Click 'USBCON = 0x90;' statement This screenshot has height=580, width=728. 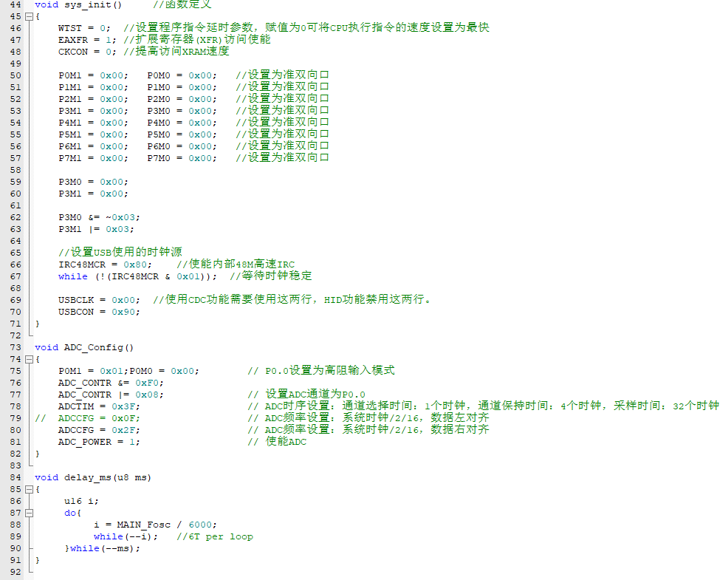[x=99, y=313]
